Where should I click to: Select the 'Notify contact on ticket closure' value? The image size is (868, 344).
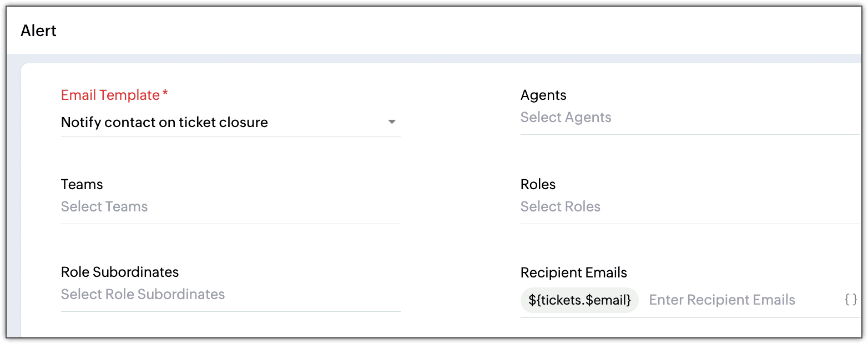(x=164, y=122)
